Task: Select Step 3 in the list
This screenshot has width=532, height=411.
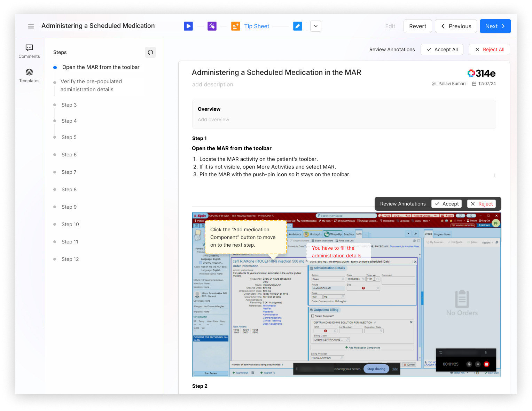Action: [x=69, y=105]
